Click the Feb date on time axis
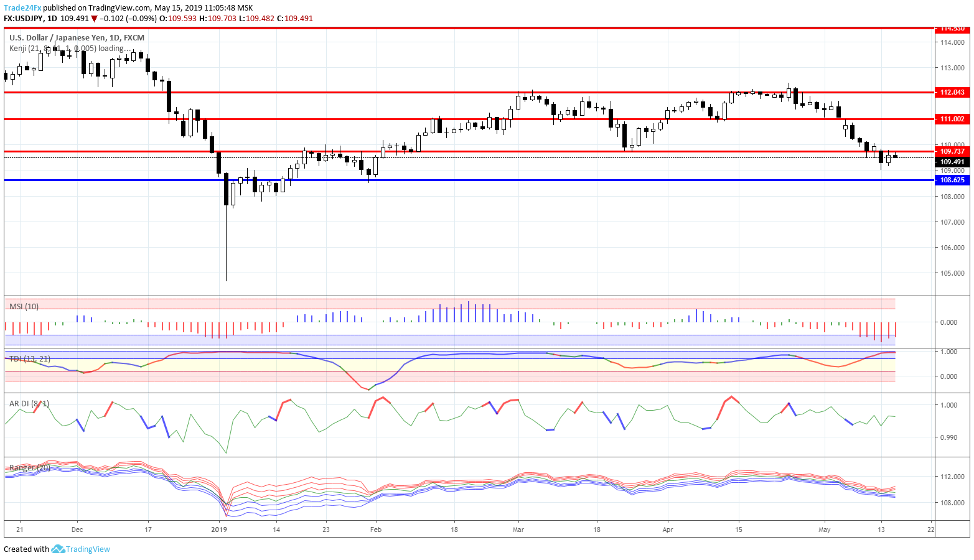Image resolution: width=974 pixels, height=560 pixels. [375, 530]
